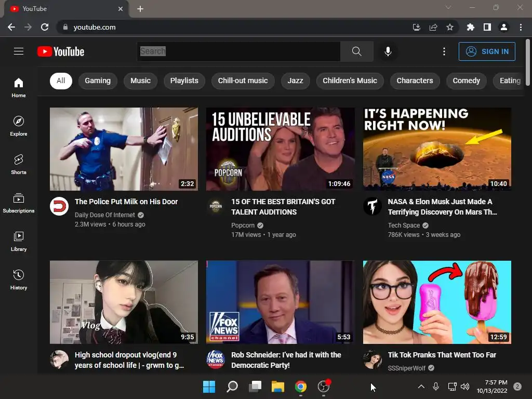Click the share this page icon
This screenshot has width=532, height=399.
tap(433, 27)
